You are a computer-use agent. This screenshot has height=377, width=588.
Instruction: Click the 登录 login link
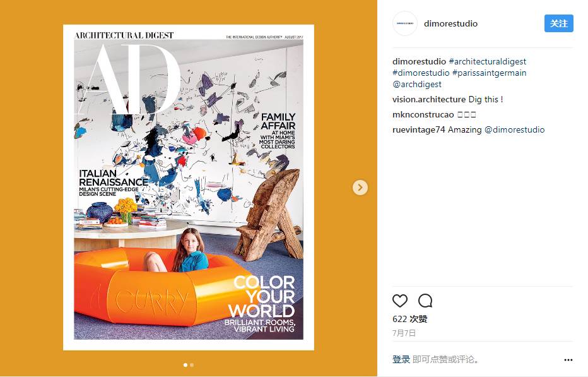coord(401,360)
